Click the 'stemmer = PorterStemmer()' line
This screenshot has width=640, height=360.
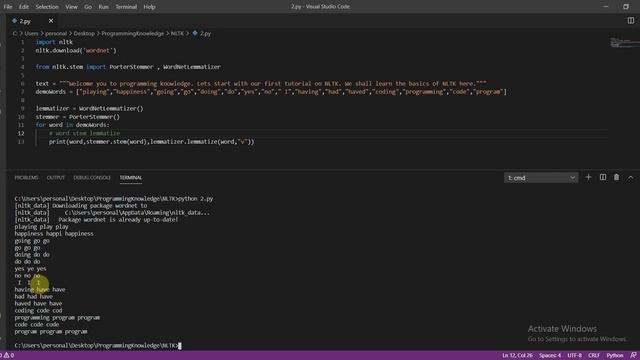click(x=78, y=117)
